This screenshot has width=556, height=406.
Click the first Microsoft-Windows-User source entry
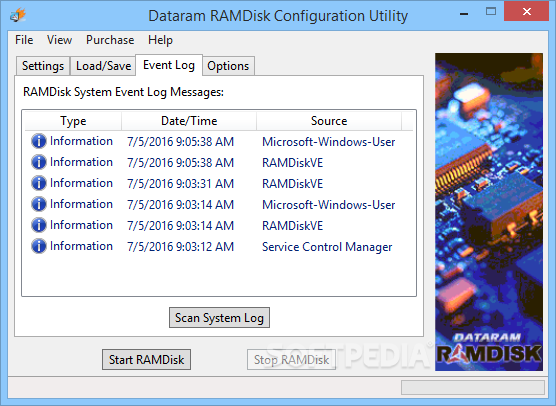[328, 142]
